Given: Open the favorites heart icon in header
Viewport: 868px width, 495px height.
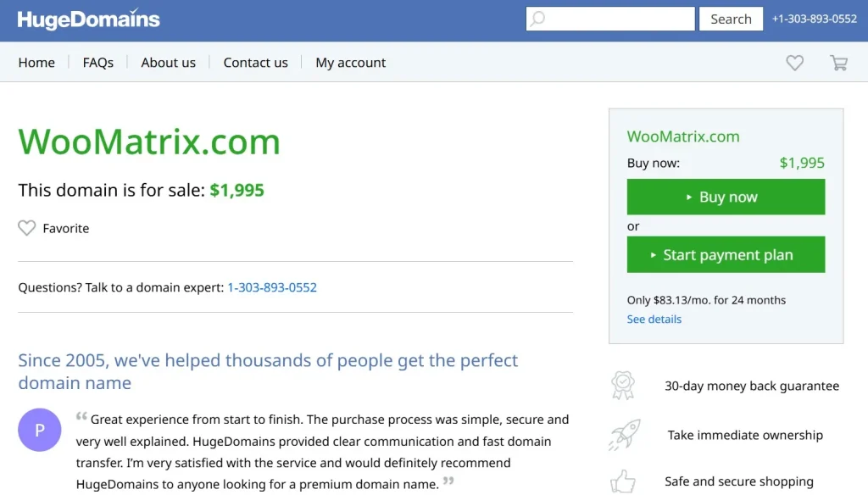Looking at the screenshot, I should point(794,63).
